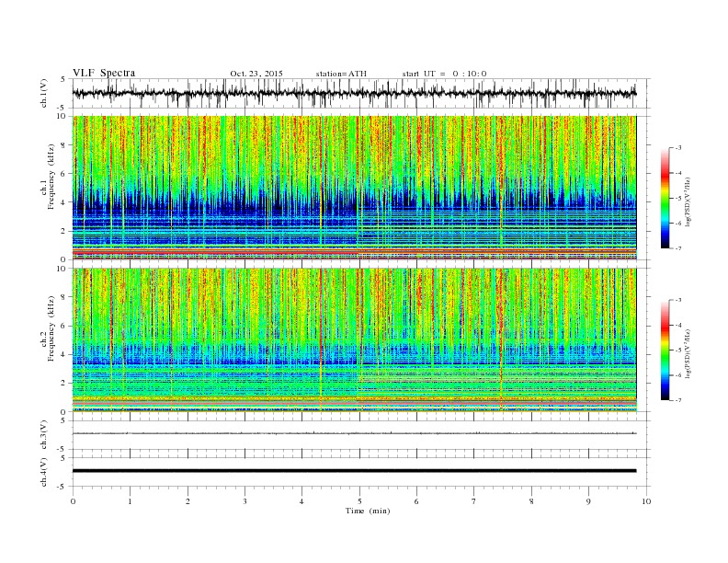Click the "7" tick on the time axis
The image size is (728, 563).
(x=474, y=501)
